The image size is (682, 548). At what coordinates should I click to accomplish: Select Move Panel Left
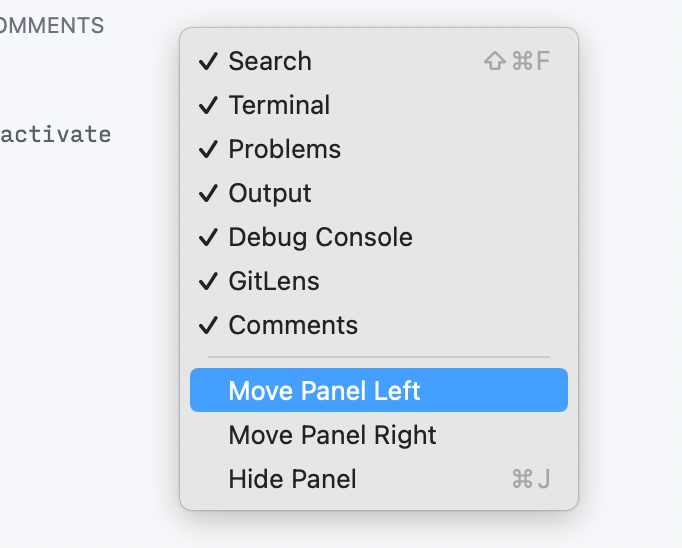pyautogui.click(x=324, y=391)
